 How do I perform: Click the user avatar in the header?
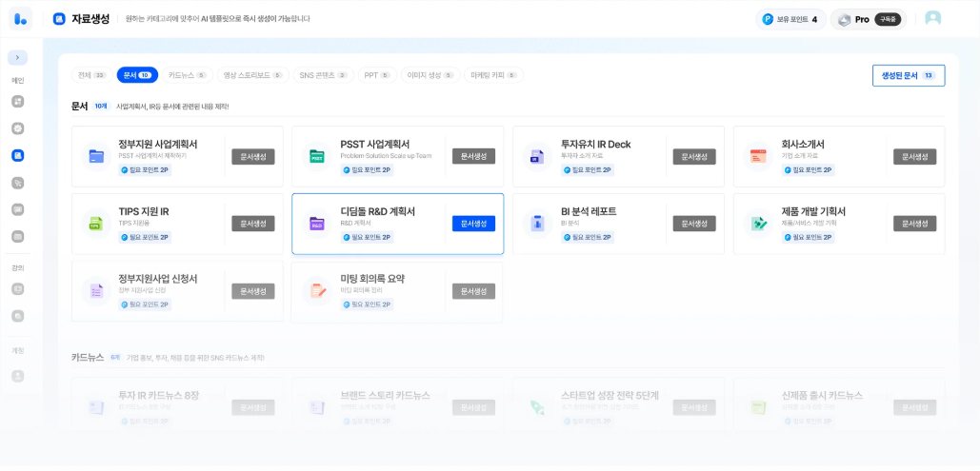coord(933,19)
